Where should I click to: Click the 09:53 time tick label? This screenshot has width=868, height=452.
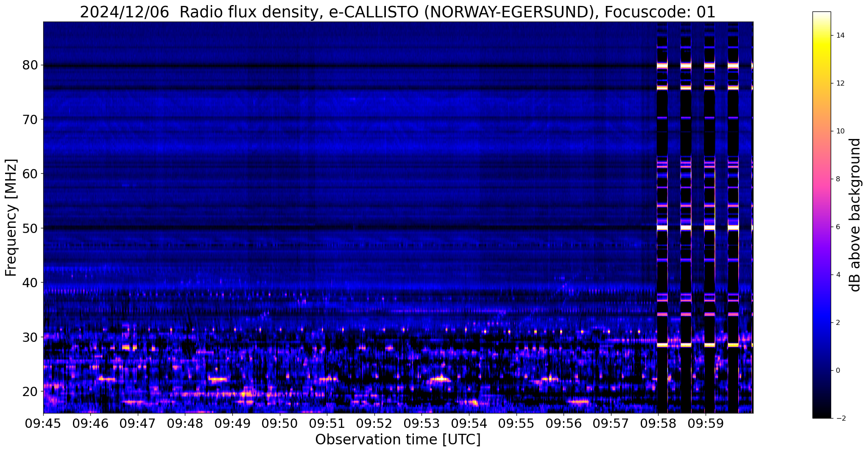(421, 424)
